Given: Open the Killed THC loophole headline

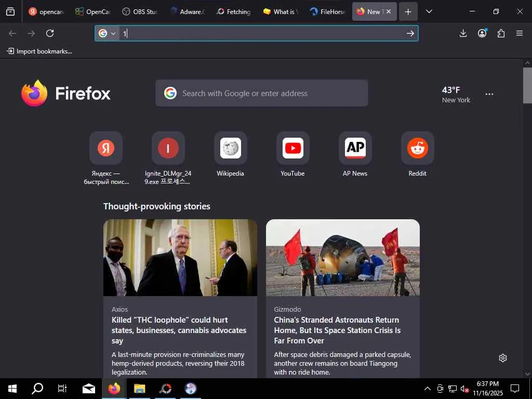Looking at the screenshot, I should (x=179, y=330).
